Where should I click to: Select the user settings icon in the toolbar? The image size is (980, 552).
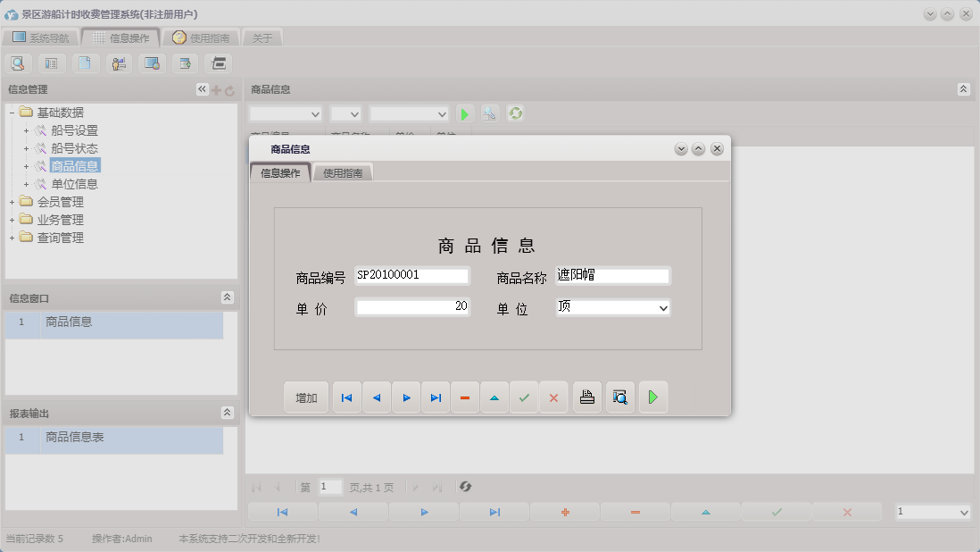point(118,63)
